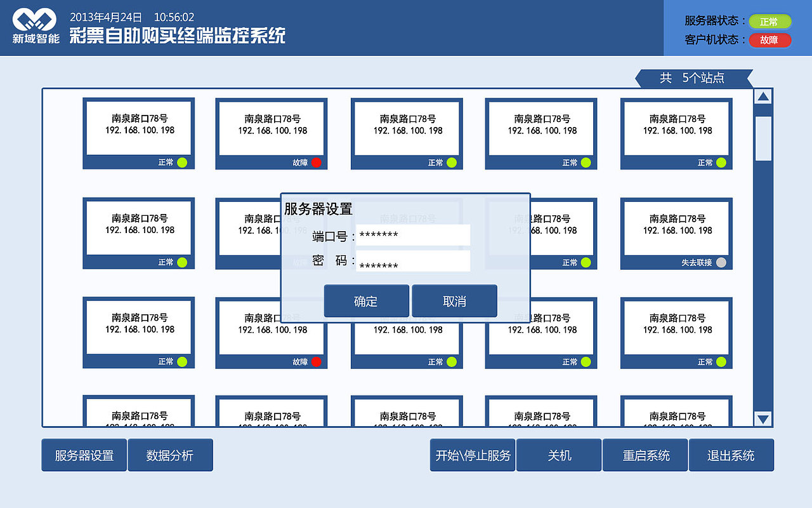Confirm with the 确定 button
This screenshot has width=812, height=508.
[x=366, y=301]
